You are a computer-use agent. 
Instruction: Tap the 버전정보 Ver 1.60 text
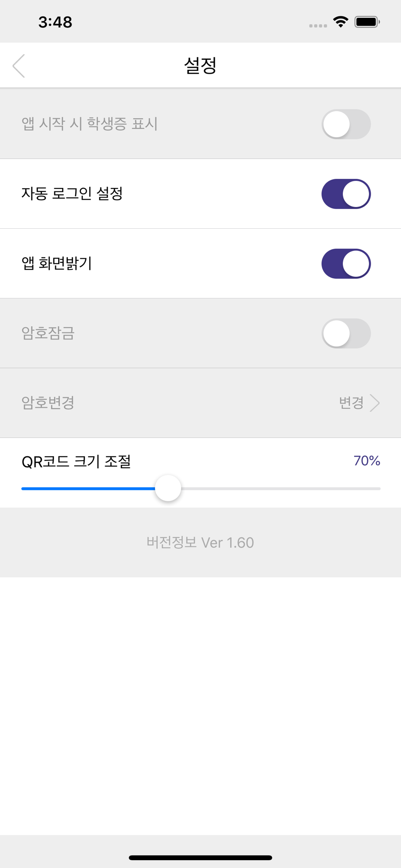tap(200, 542)
